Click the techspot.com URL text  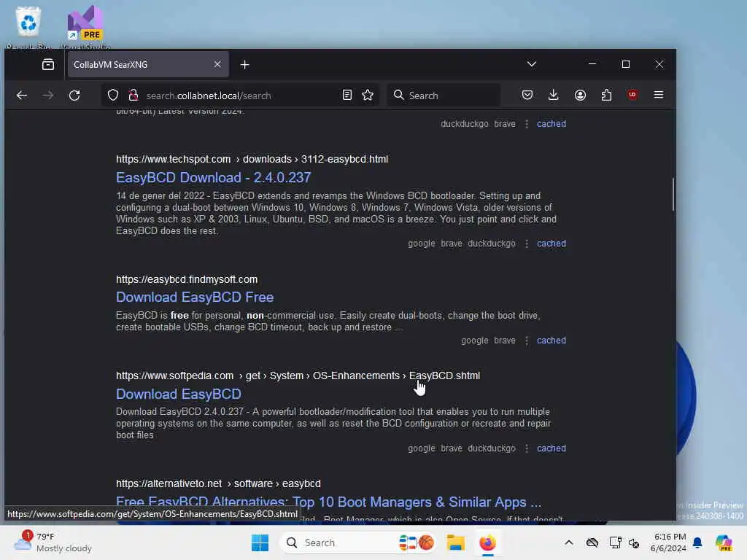coord(252,159)
